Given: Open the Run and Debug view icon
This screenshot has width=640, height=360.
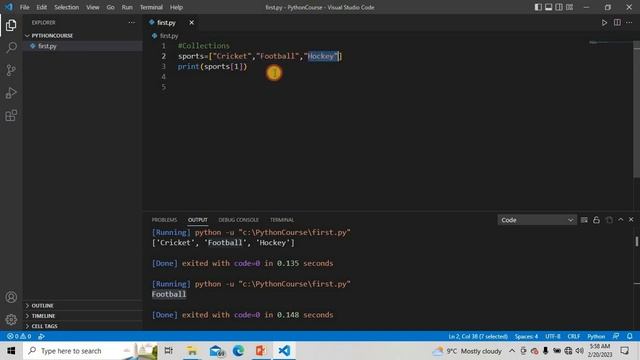Looking at the screenshot, I should coord(11,93).
